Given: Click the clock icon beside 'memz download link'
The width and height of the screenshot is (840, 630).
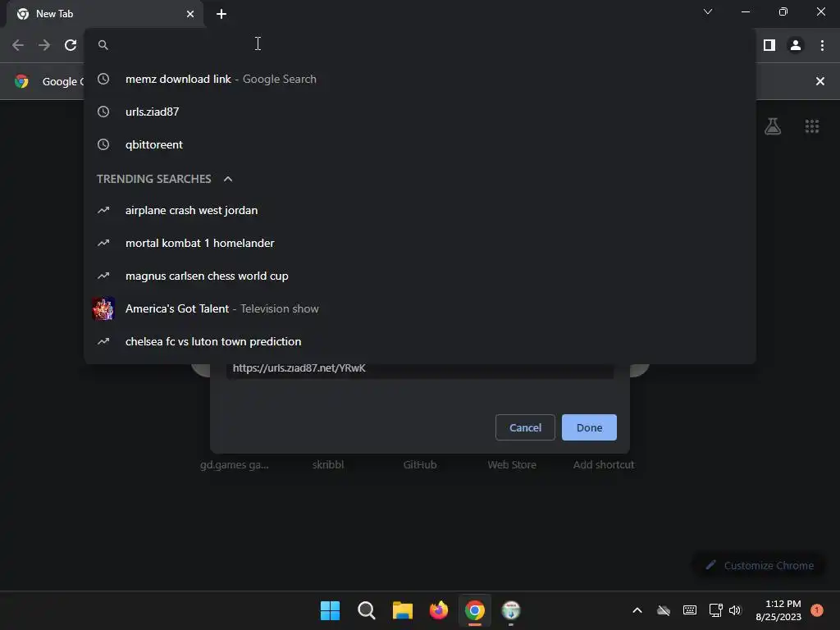Looking at the screenshot, I should coord(103,79).
